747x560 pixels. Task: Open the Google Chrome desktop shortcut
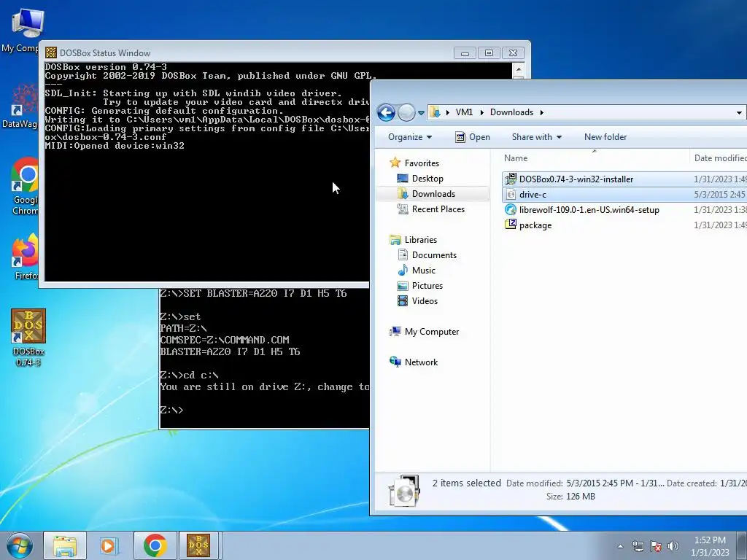coord(24,187)
